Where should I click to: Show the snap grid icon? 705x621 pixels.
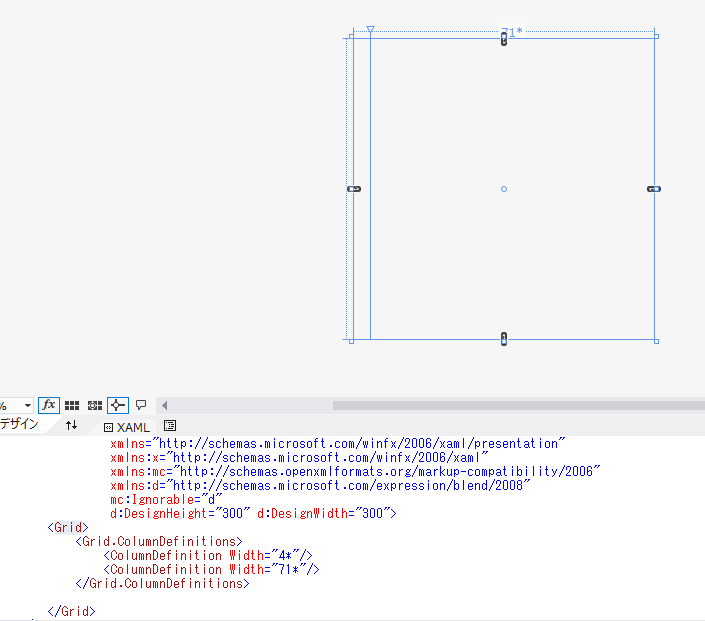click(72, 406)
